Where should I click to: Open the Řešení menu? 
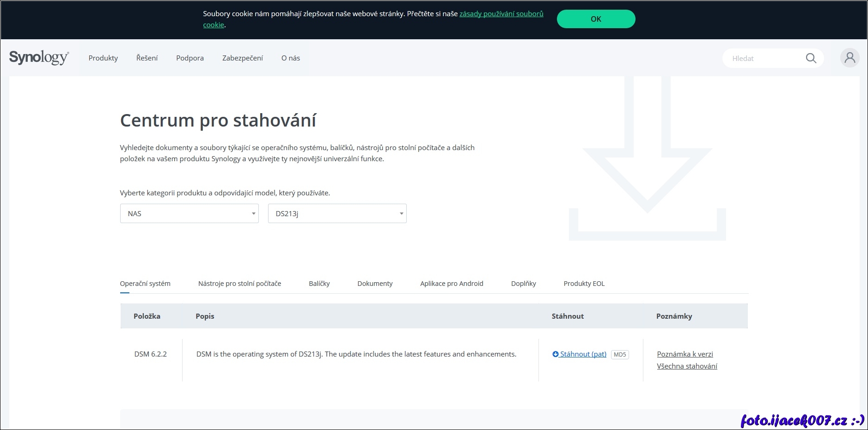tap(147, 58)
